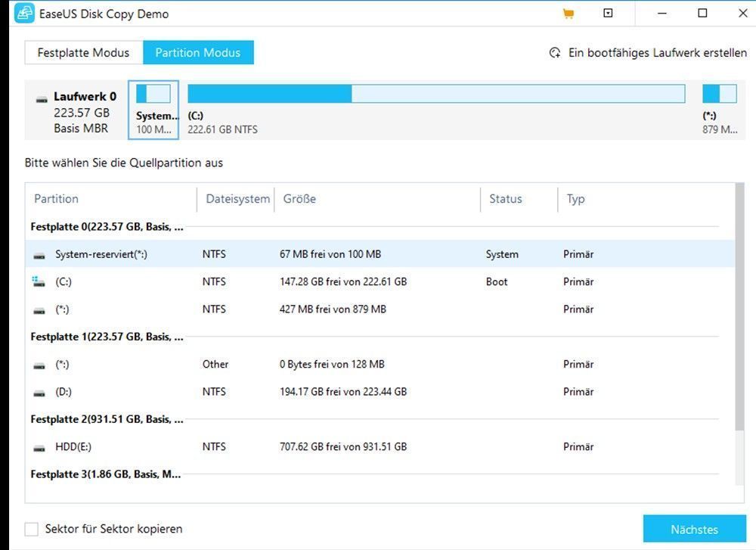Minimize the EaseUS Disk Copy window
Image resolution: width=756 pixels, height=550 pixels.
click(662, 13)
